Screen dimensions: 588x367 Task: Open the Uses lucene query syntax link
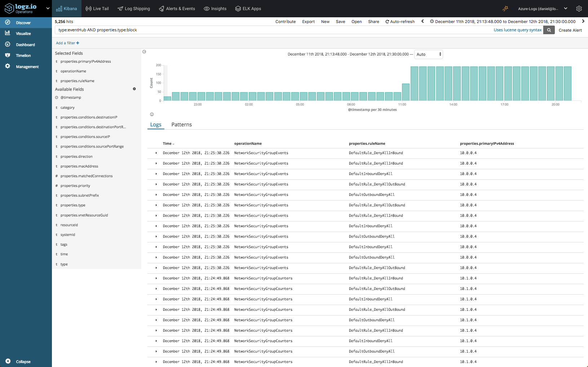pos(517,30)
